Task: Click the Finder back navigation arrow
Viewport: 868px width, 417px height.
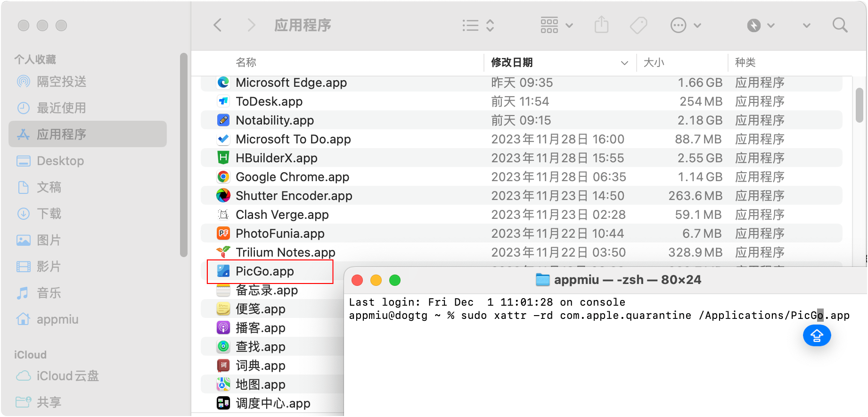Action: pos(218,25)
